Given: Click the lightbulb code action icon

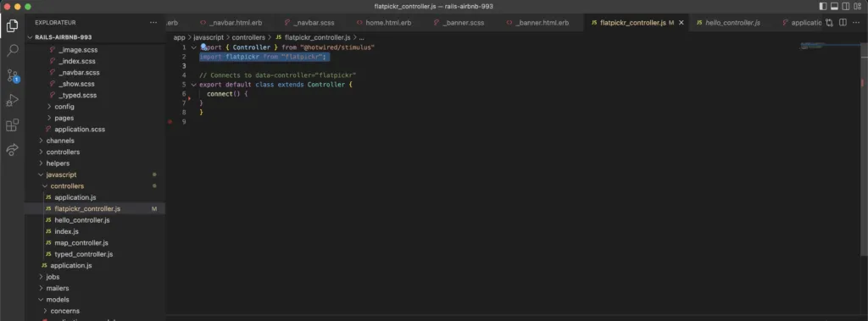Looking at the screenshot, I should coord(203,47).
